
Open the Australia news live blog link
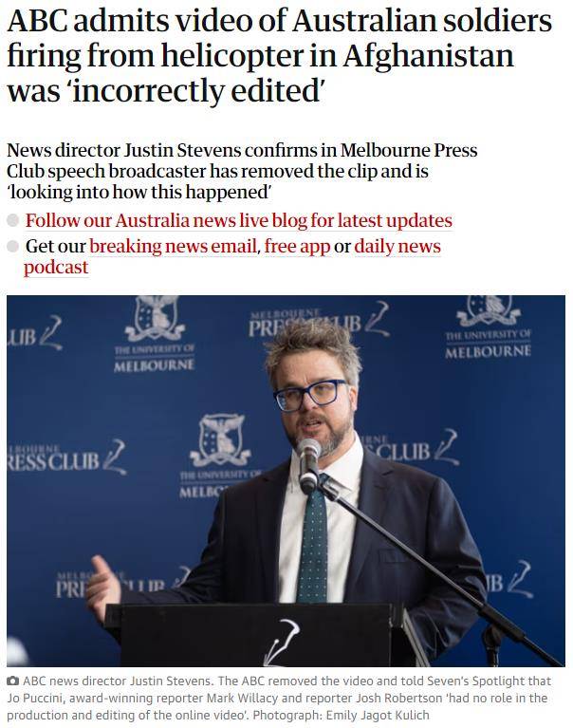coord(238,220)
